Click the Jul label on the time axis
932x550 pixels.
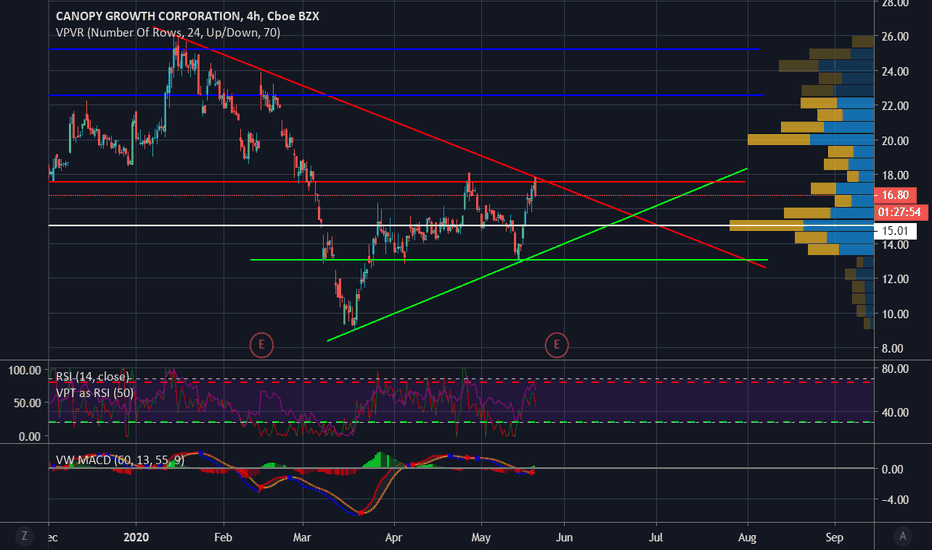point(656,538)
